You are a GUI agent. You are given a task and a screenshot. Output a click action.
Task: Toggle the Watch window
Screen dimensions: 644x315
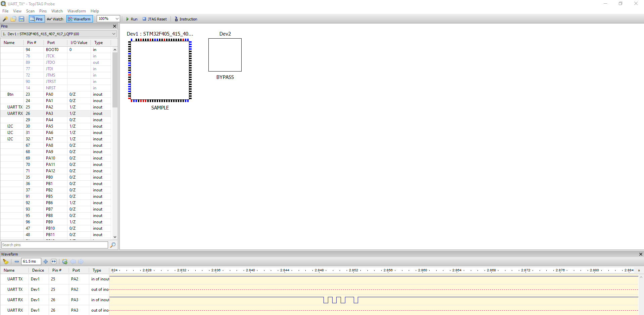[55, 19]
